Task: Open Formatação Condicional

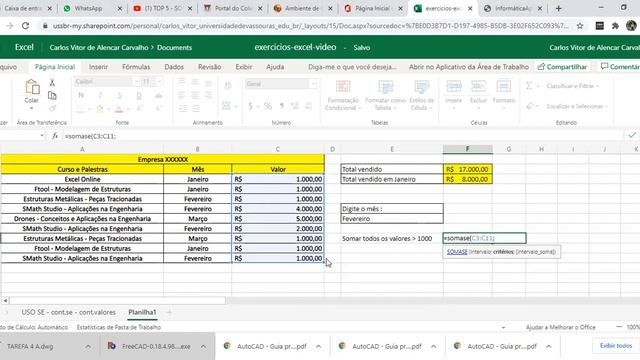Action: [343, 95]
